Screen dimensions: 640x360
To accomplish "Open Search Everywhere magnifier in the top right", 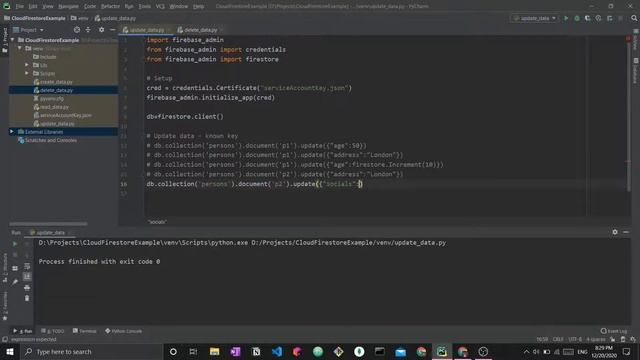I will (634, 18).
